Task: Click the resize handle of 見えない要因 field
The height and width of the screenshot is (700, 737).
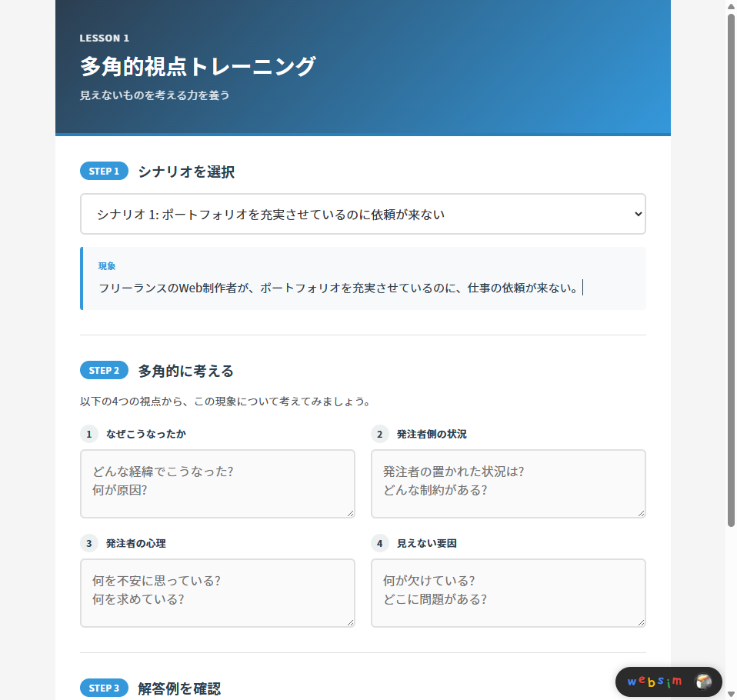Action: point(641,622)
